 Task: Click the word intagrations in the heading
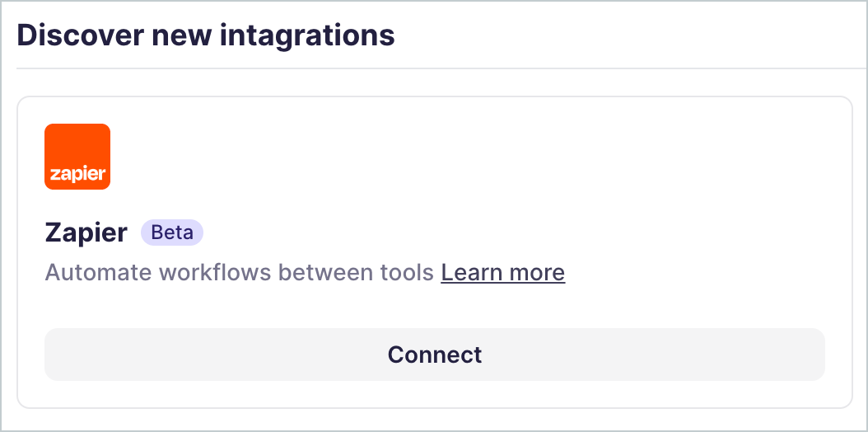[307, 36]
